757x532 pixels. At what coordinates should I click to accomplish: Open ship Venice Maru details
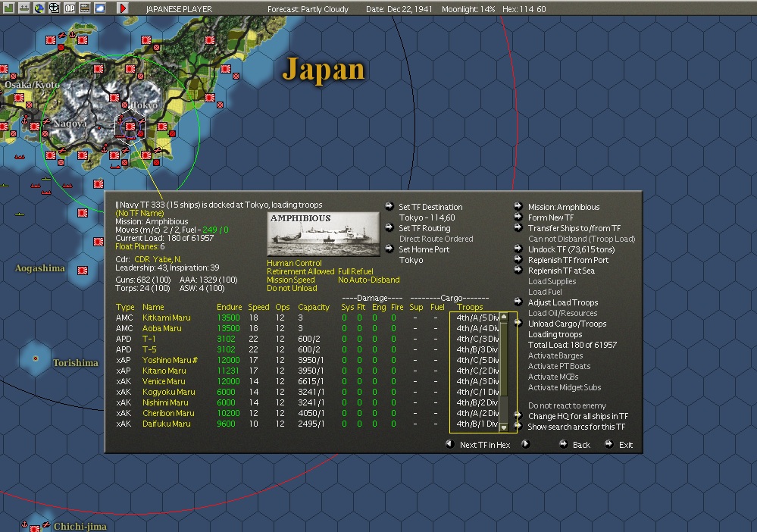(164, 381)
